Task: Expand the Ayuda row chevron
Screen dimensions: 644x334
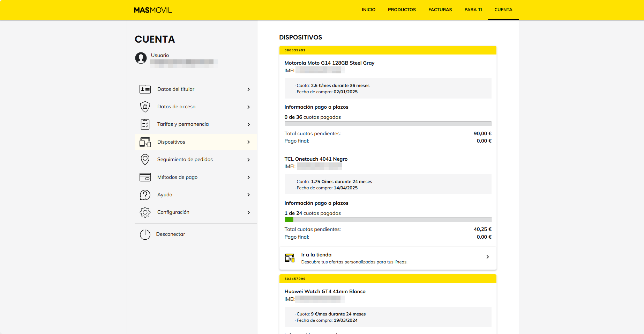Action: coord(249,195)
